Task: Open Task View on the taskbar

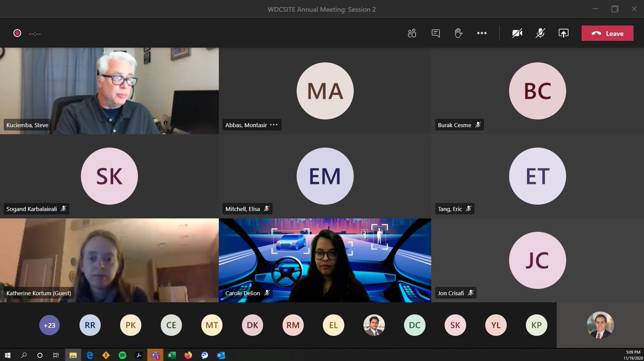Action: pos(56,355)
